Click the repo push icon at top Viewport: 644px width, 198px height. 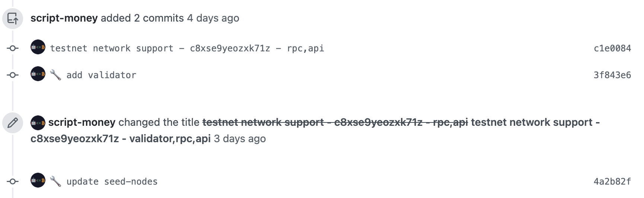[x=13, y=18]
